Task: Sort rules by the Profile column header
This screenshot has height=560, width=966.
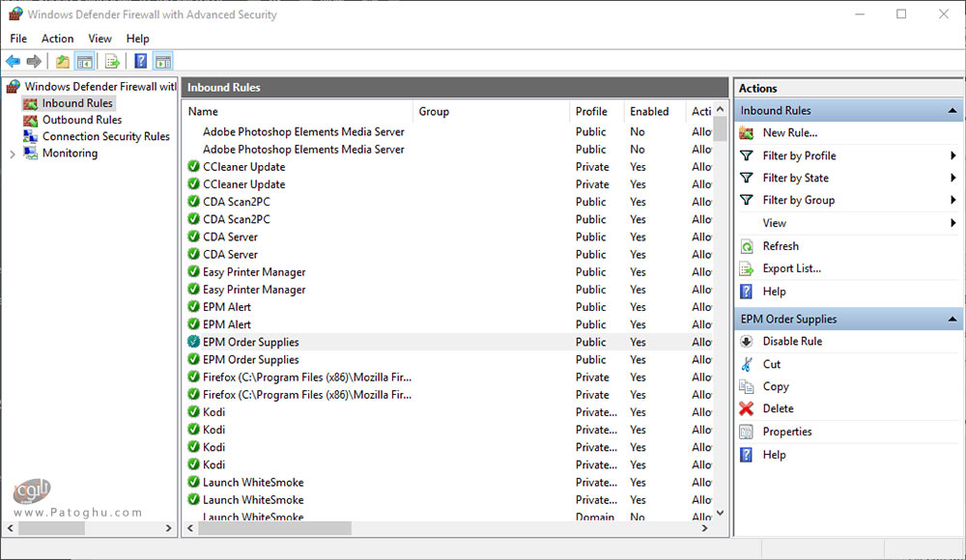Action: 596,111
